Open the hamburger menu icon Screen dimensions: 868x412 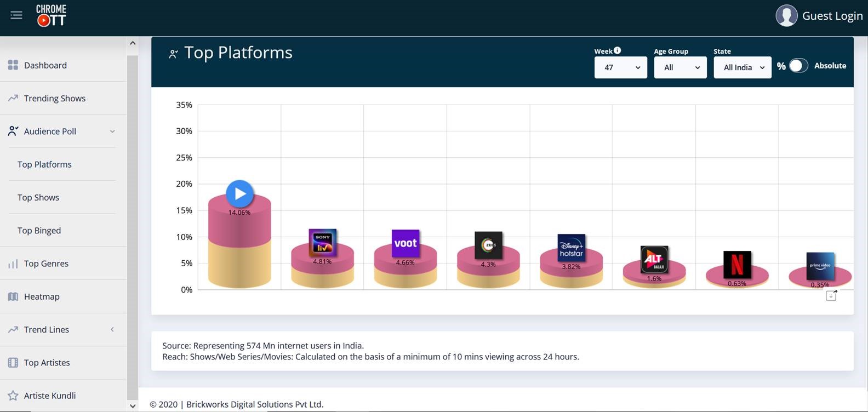(x=16, y=15)
